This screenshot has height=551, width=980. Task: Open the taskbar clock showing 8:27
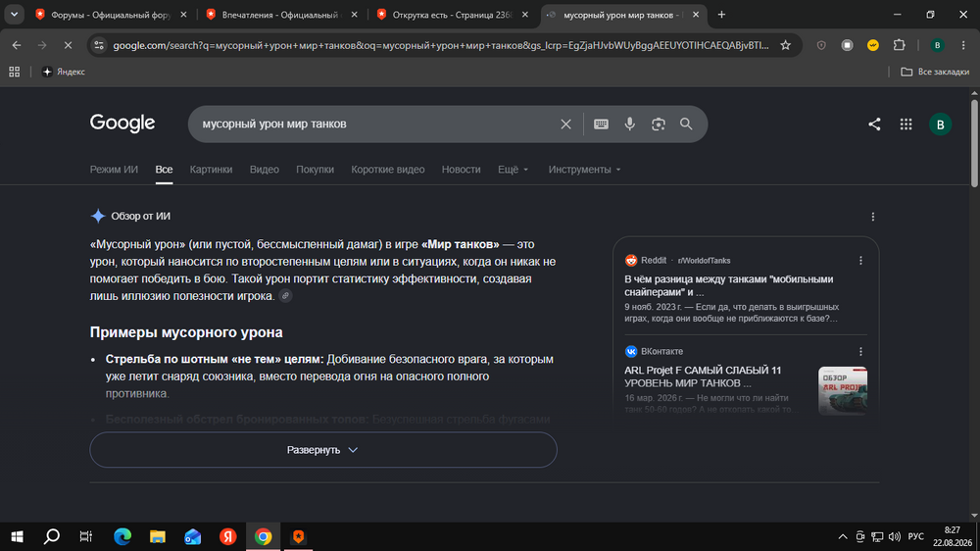coord(952,536)
